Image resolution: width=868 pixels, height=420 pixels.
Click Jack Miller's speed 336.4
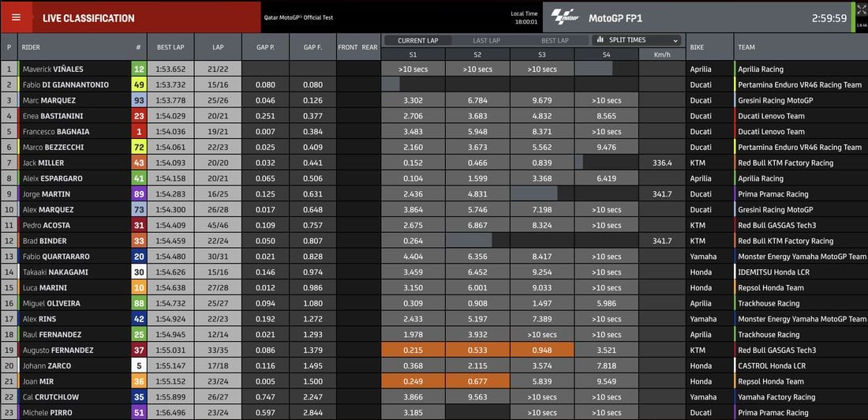[x=662, y=163]
